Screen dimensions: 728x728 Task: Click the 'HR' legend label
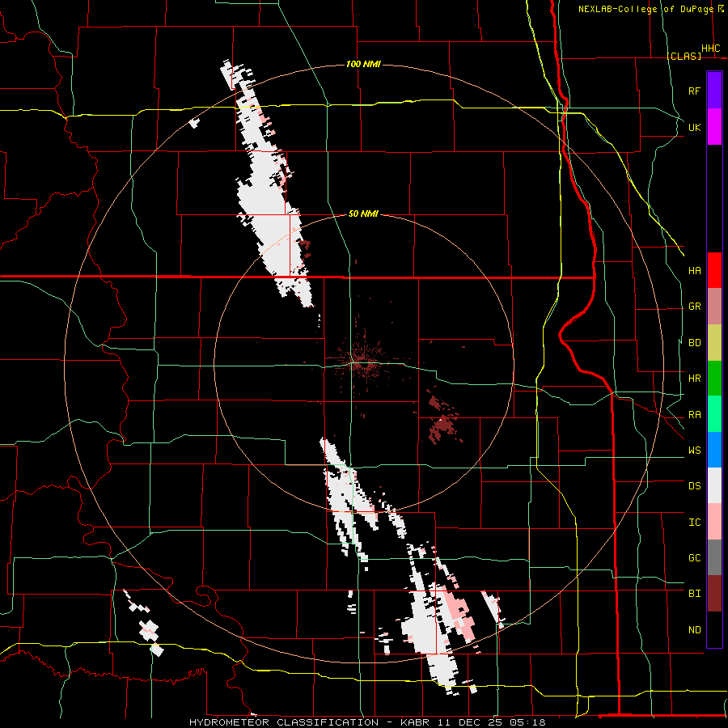(x=694, y=379)
